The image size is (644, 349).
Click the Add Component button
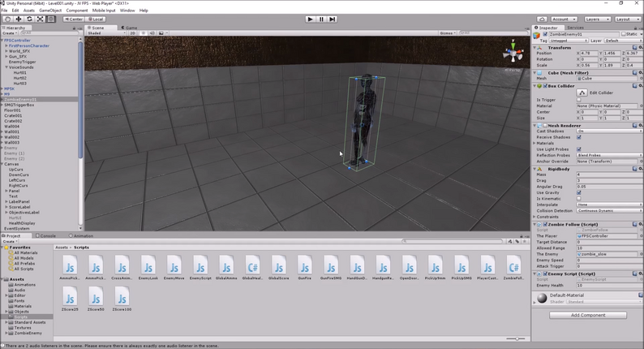(588, 315)
